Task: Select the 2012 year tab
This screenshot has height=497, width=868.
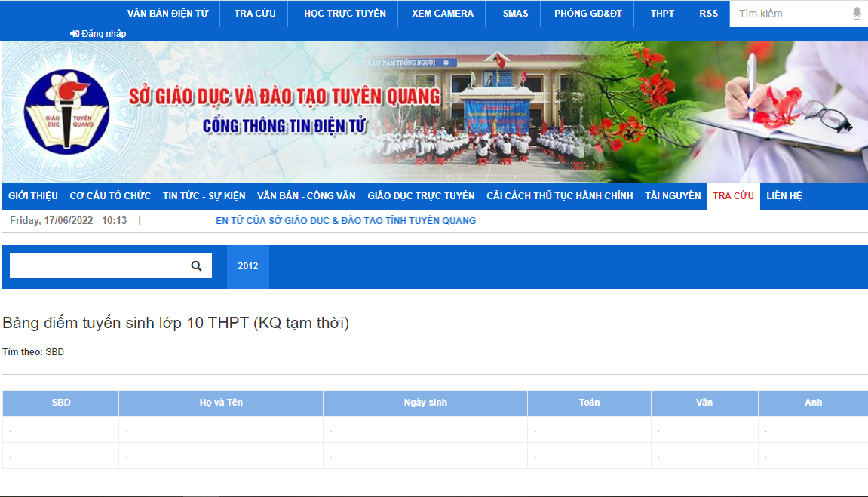Action: click(x=247, y=266)
